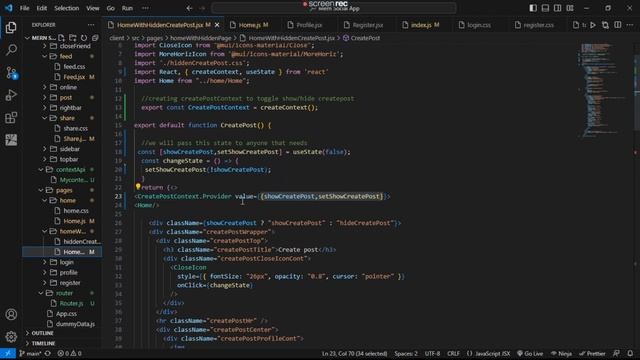Screen dimensions: 640x360
Task: Open the Accounts menu icon
Action: [x=11, y=314]
